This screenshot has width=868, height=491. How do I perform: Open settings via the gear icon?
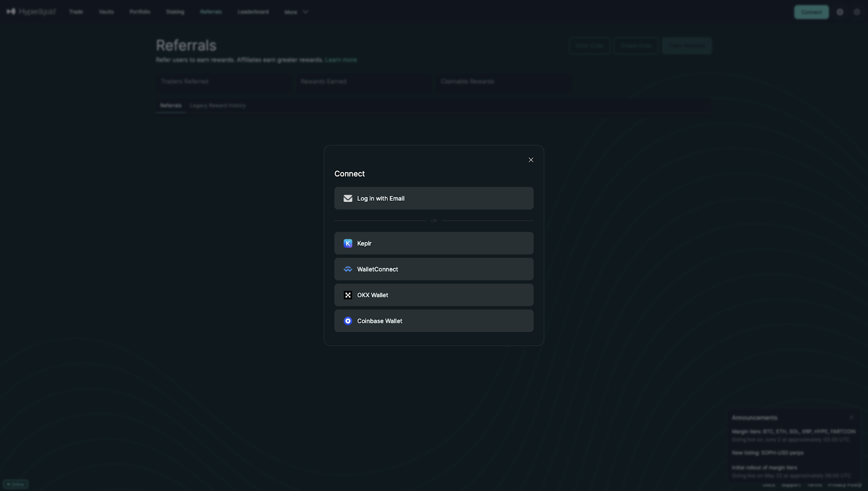[x=840, y=11]
